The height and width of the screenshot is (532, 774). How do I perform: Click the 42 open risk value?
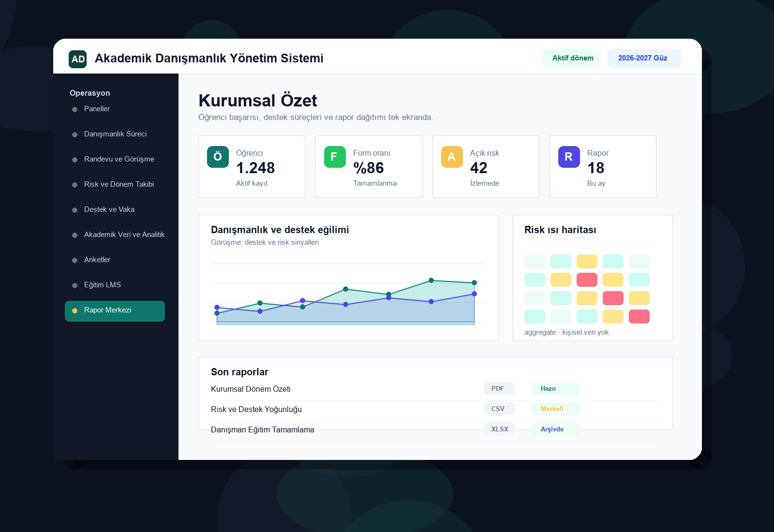479,168
